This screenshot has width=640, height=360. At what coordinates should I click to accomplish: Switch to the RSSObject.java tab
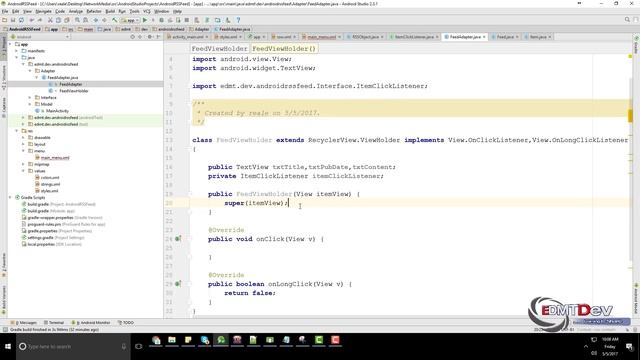tap(365, 37)
